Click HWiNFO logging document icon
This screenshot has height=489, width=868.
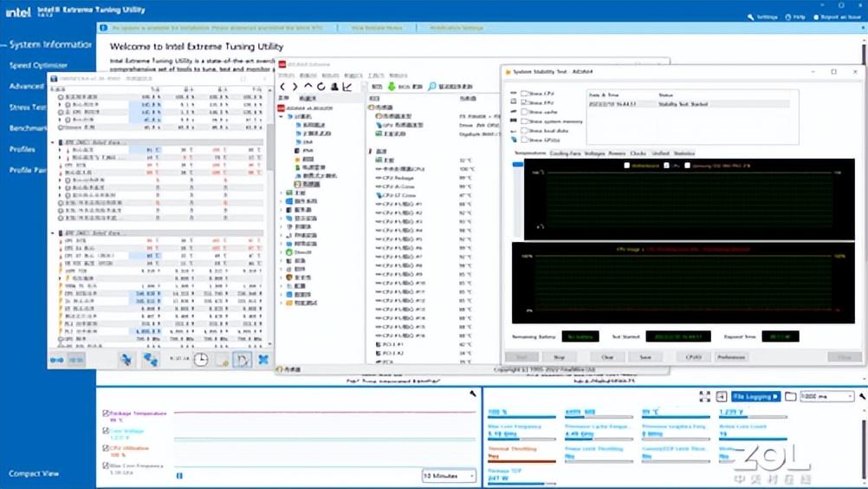[222, 361]
